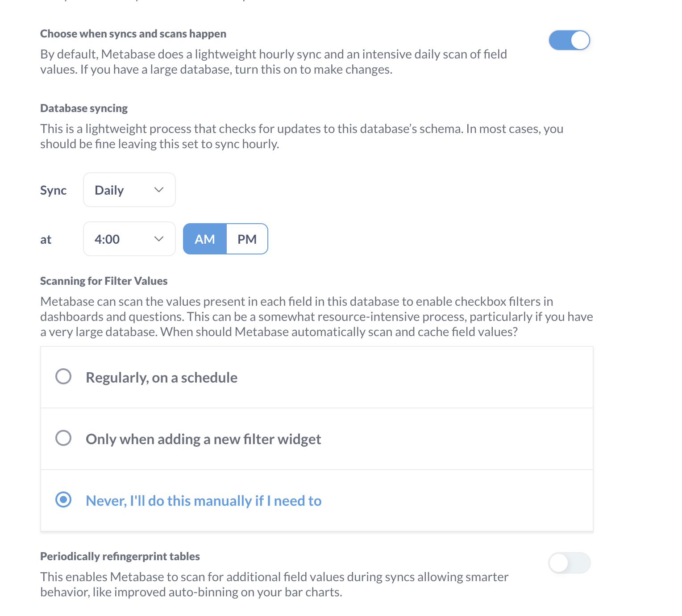Click the Periodically refingerprint tables heading
This screenshot has width=682, height=616.
click(120, 557)
